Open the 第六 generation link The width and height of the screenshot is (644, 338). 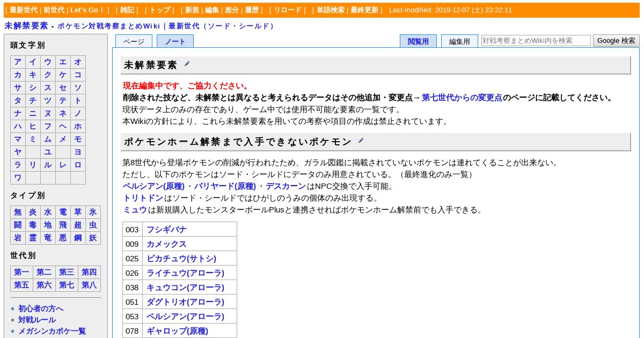[44, 285]
